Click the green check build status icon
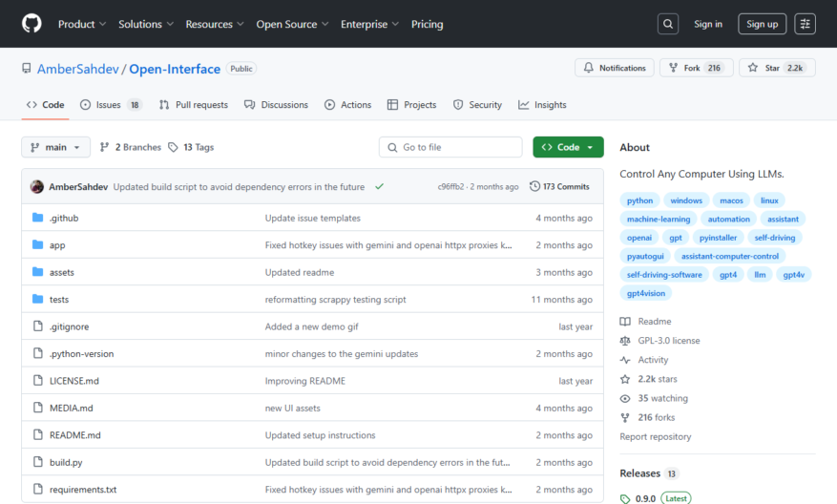This screenshot has width=837, height=504. pyautogui.click(x=379, y=186)
